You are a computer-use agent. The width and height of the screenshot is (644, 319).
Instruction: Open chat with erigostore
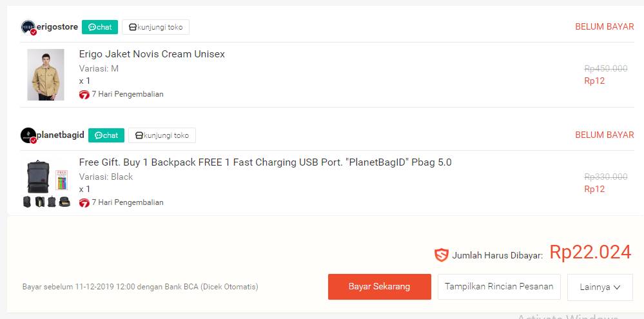click(100, 27)
